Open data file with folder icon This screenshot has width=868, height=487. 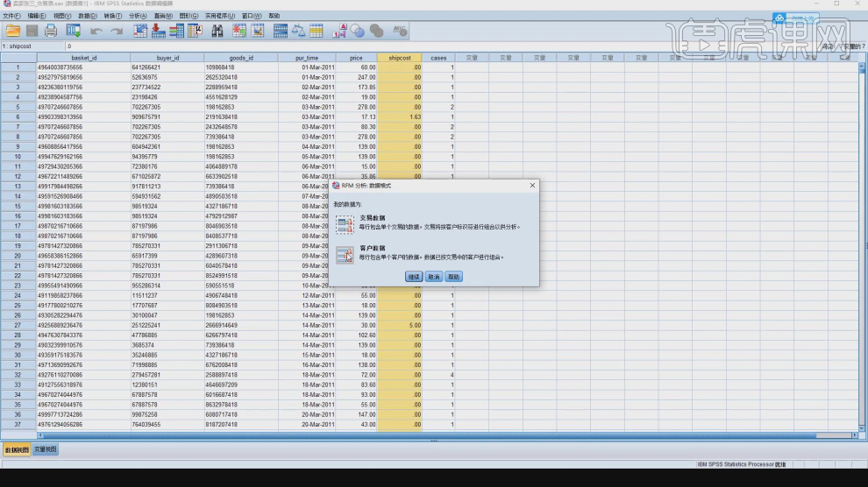(x=13, y=31)
